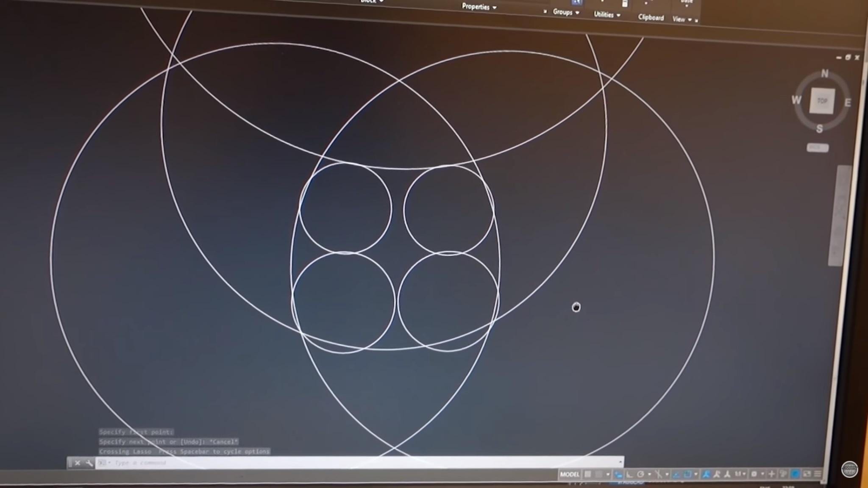Open workspace switching dropdown arrow
The height and width of the screenshot is (488, 868).
(762, 474)
